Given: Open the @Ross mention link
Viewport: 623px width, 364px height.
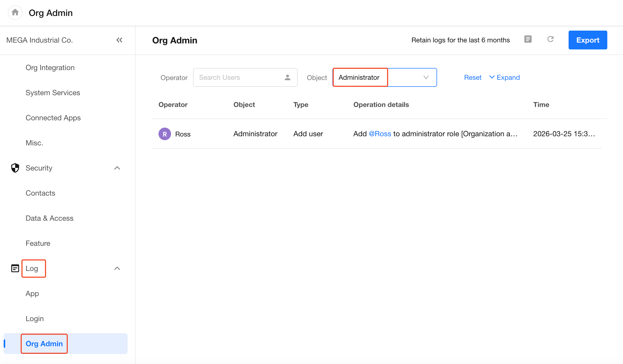Looking at the screenshot, I should pyautogui.click(x=380, y=134).
